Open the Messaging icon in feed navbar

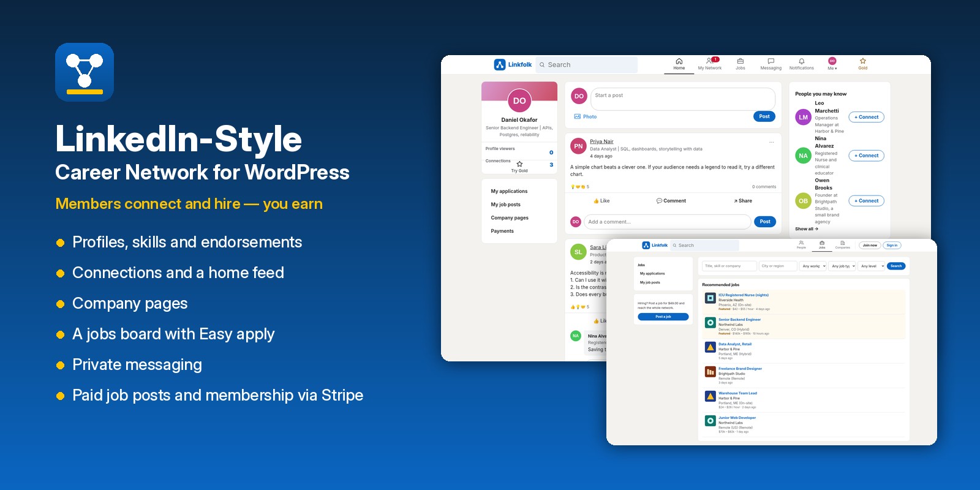click(x=771, y=61)
